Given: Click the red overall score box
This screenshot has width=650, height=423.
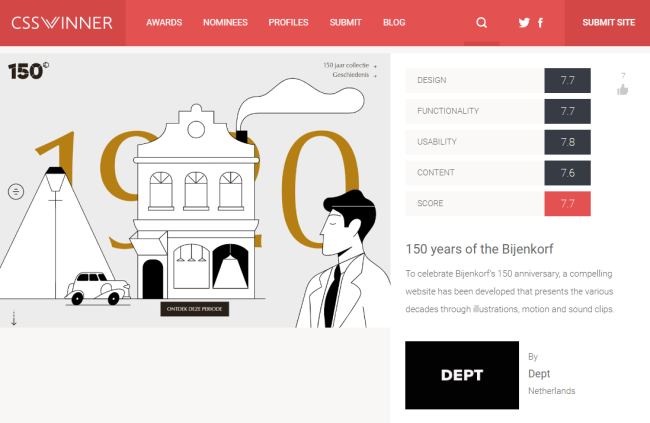Looking at the screenshot, I should (567, 203).
